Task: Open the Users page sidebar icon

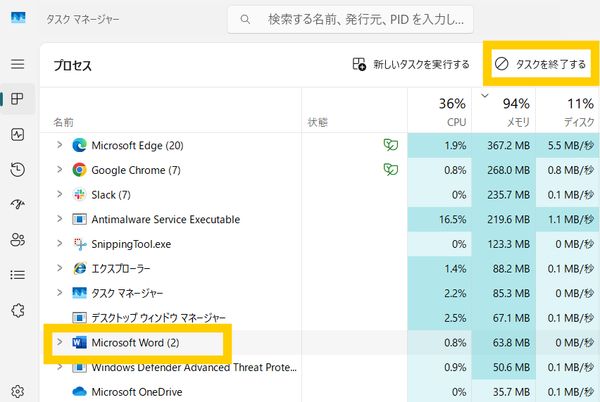Action: click(18, 240)
